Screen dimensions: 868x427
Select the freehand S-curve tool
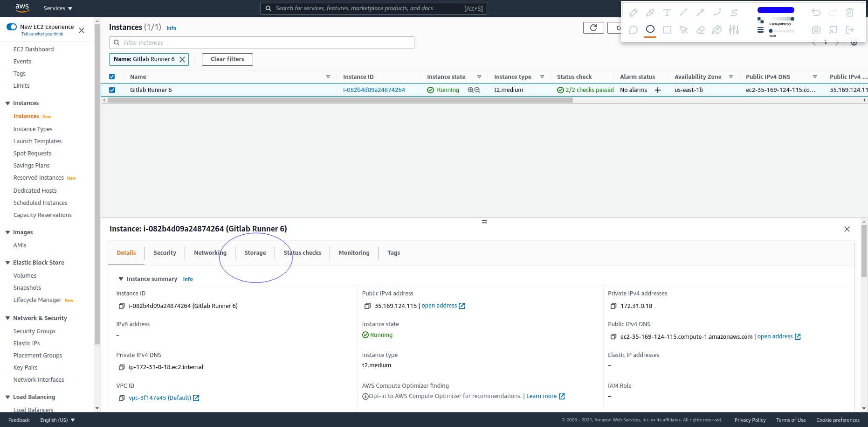[x=734, y=13]
